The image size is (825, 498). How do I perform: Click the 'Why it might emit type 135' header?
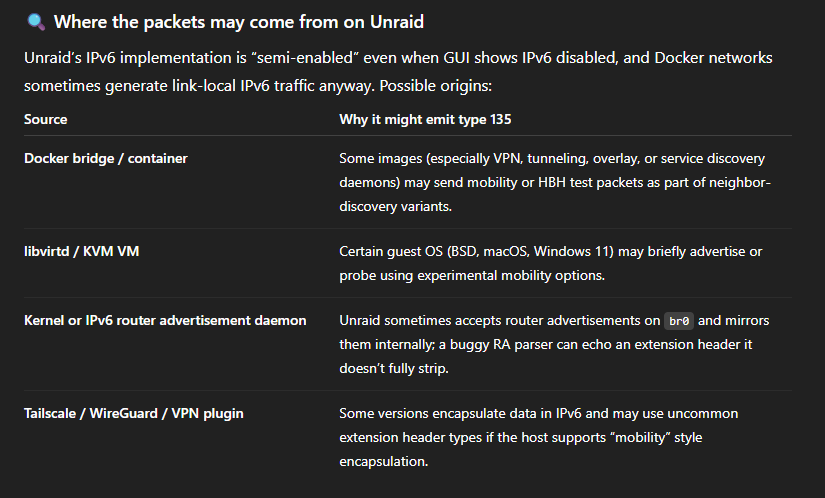(425, 119)
